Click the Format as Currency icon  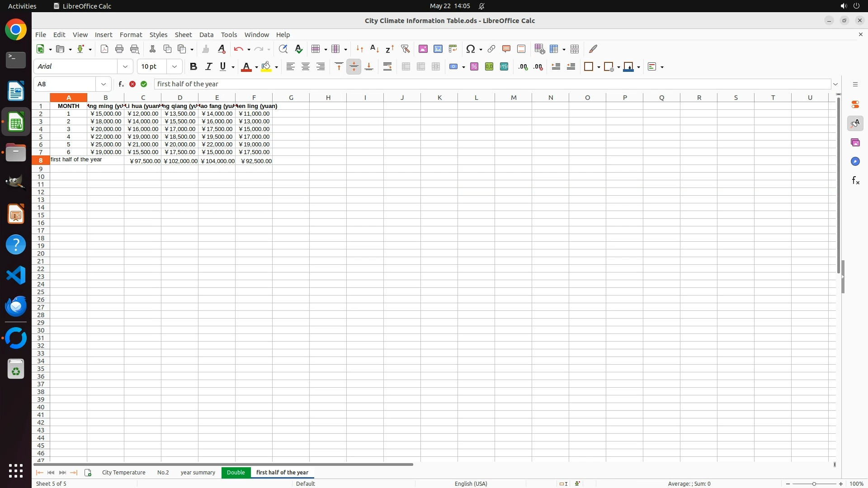coord(453,67)
